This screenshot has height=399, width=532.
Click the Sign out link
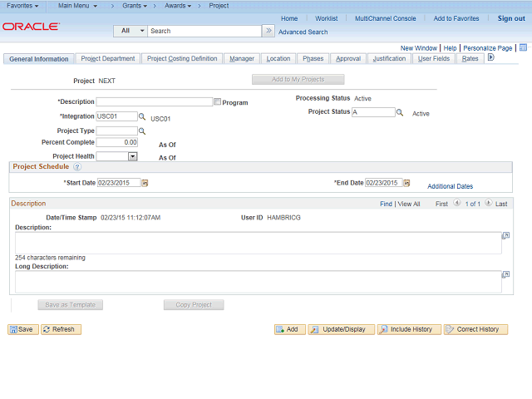tap(511, 18)
